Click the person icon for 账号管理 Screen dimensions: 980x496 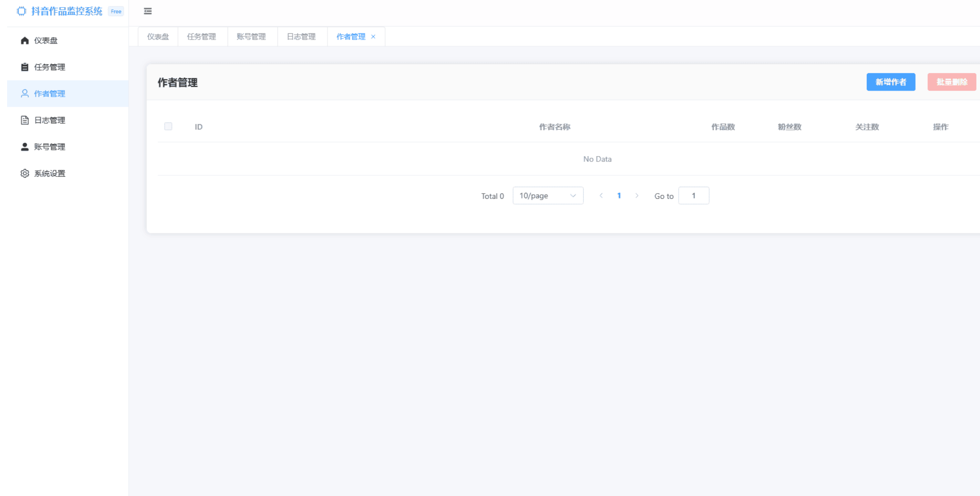(x=25, y=147)
